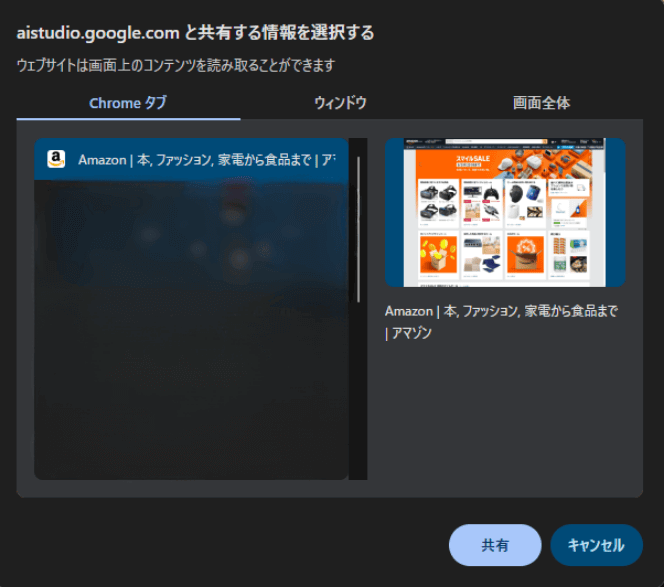The width and height of the screenshot is (664, 587).
Task: Switch to the Chrome タブ tab
Action: pos(128,103)
